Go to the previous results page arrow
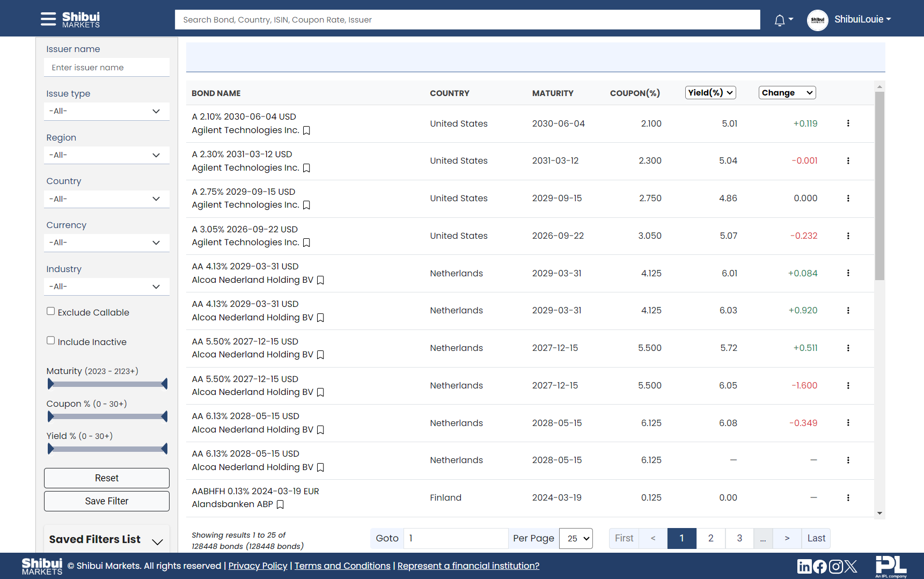Viewport: 924px width, 579px height. pyautogui.click(x=653, y=539)
